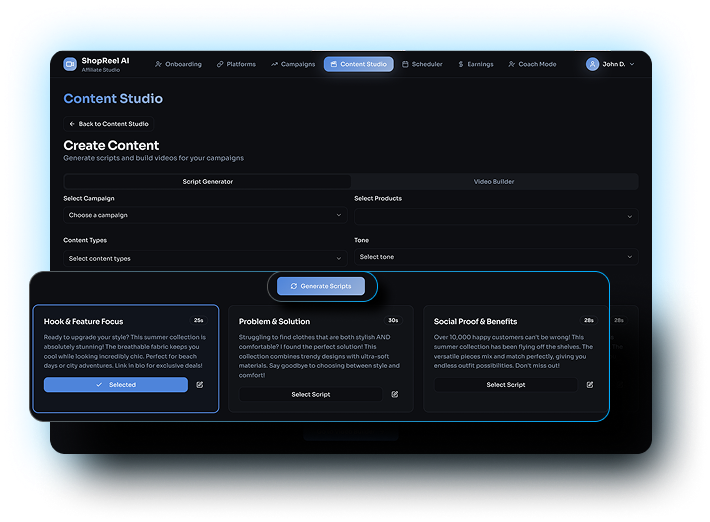Select Script for Social Proof & Benefits
710x522 pixels.
click(x=505, y=384)
